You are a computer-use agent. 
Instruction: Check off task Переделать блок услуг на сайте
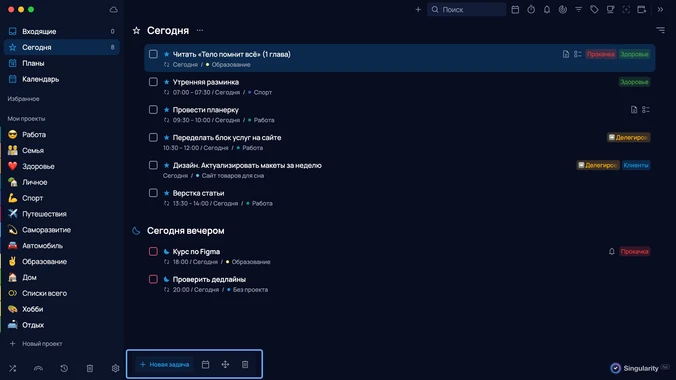tap(153, 137)
